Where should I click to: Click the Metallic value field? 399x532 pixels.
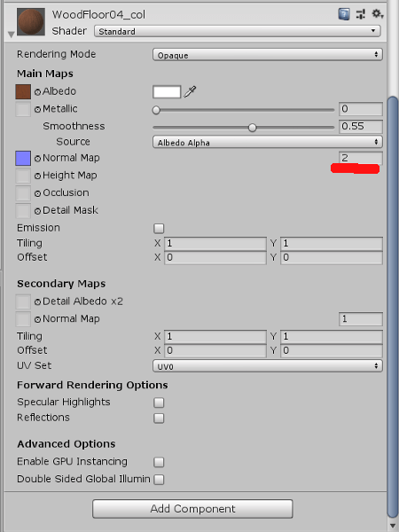(x=361, y=109)
